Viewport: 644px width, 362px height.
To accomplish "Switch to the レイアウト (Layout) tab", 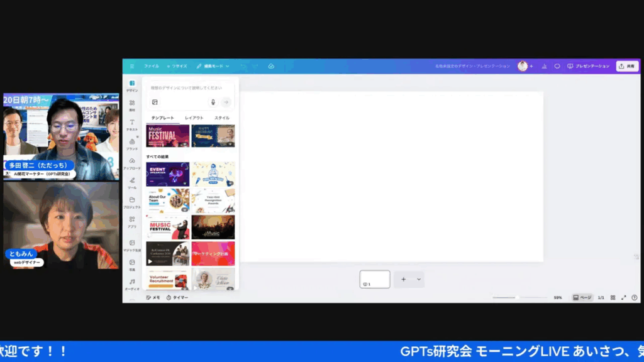I will point(194,118).
